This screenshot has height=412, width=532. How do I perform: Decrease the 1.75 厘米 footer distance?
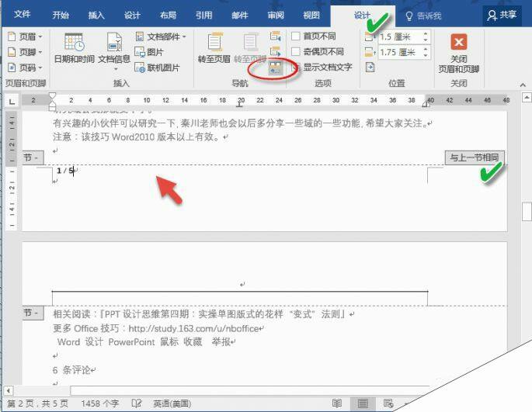(426, 55)
